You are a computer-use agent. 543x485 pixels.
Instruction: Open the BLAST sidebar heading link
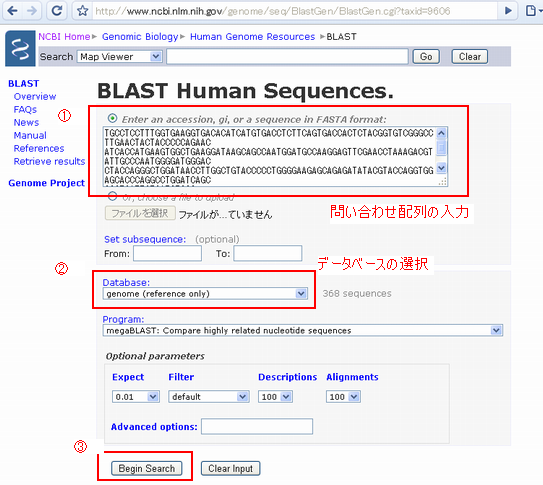tap(24, 83)
